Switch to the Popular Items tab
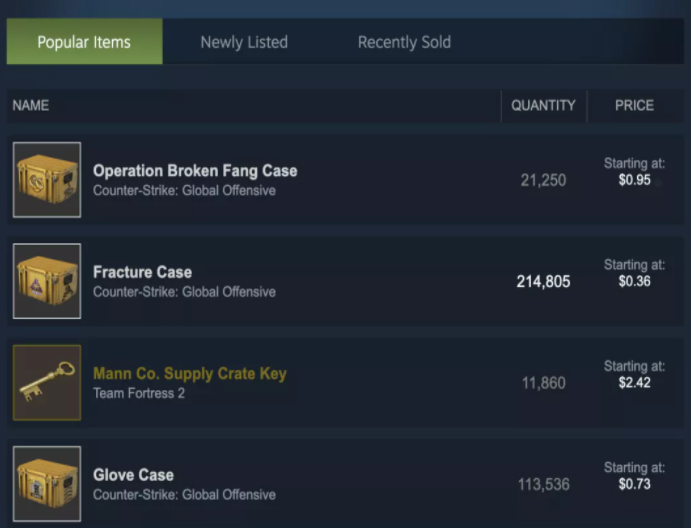Image resolution: width=691 pixels, height=528 pixels. [84, 42]
